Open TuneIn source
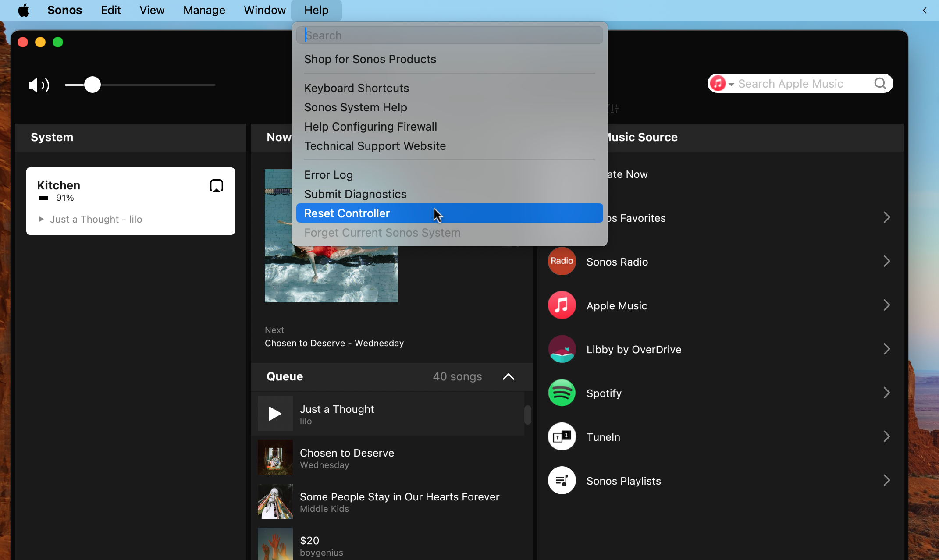The width and height of the screenshot is (939, 560). coord(603,437)
